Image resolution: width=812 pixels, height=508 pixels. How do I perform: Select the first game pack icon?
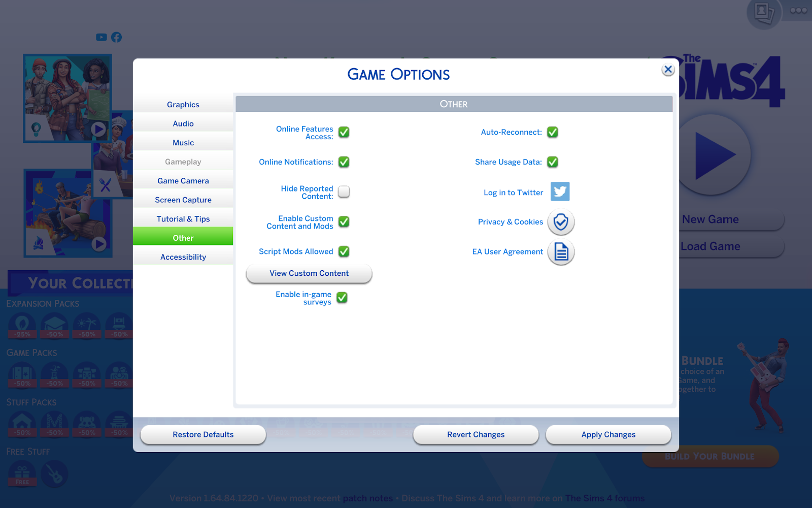pyautogui.click(x=22, y=375)
